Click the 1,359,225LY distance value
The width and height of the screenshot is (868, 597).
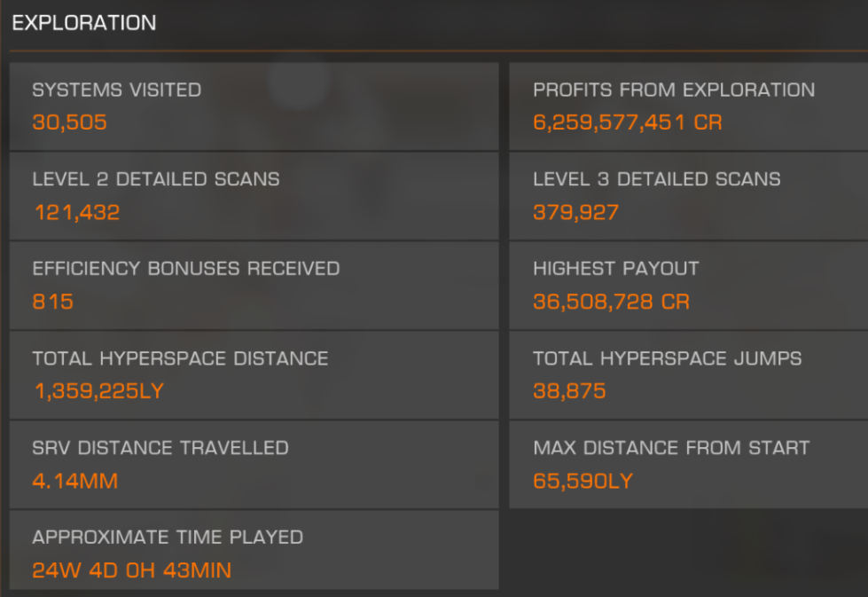(99, 391)
